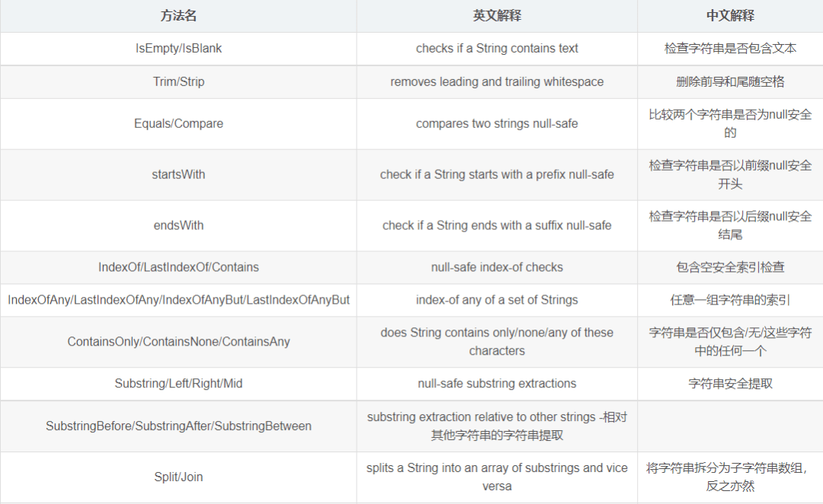Image resolution: width=823 pixels, height=504 pixels.
Task: Click the 检查字符串是否包含文本 cell
Action: (730, 48)
